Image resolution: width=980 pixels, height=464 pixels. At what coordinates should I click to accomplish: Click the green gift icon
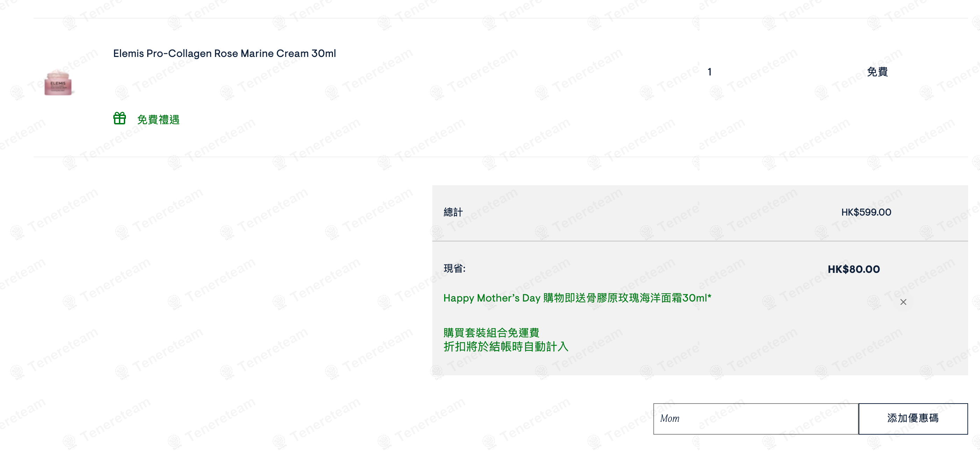pos(120,118)
